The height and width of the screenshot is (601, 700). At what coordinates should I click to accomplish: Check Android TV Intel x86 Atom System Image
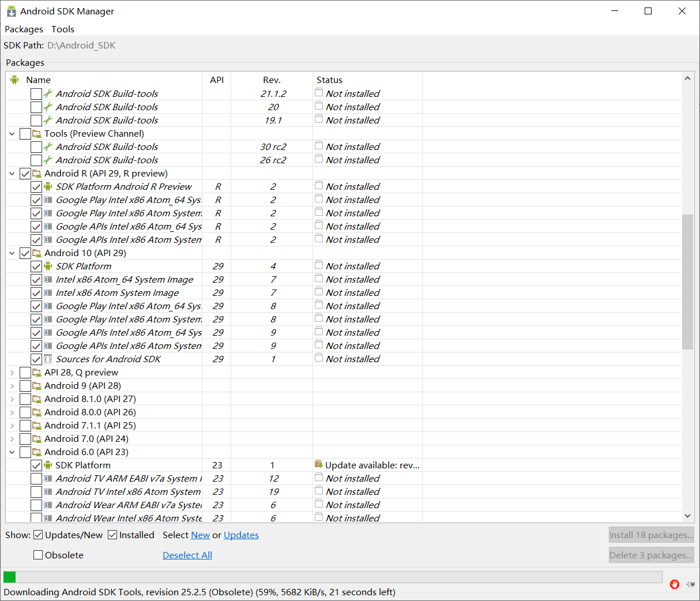36,491
